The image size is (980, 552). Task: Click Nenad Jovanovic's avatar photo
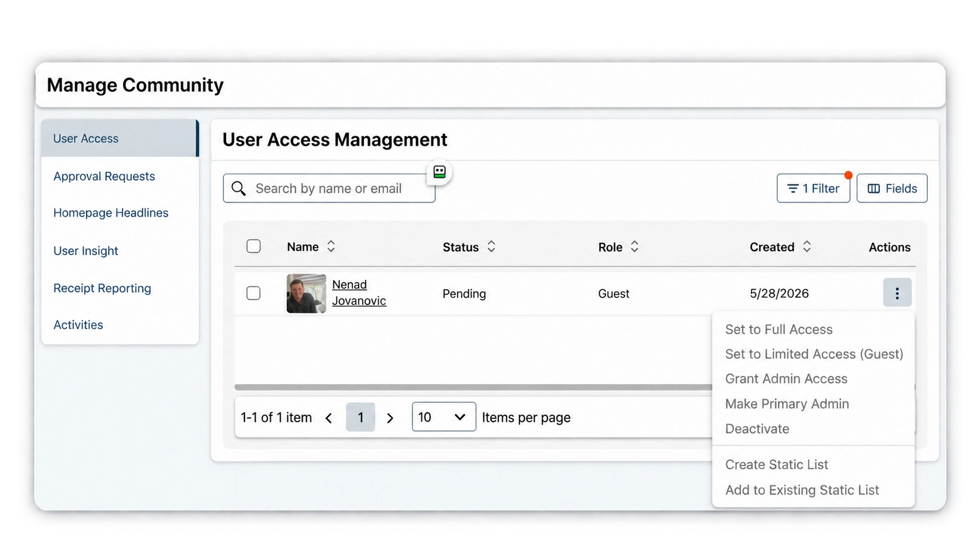[306, 293]
